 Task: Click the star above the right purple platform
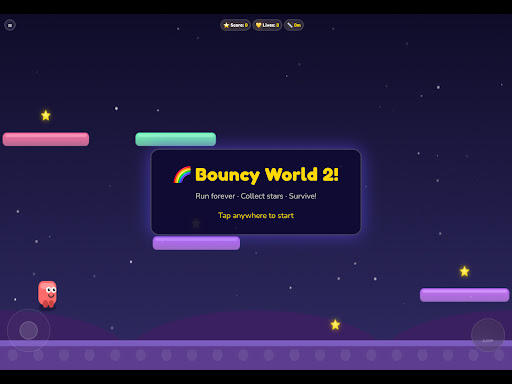click(464, 271)
